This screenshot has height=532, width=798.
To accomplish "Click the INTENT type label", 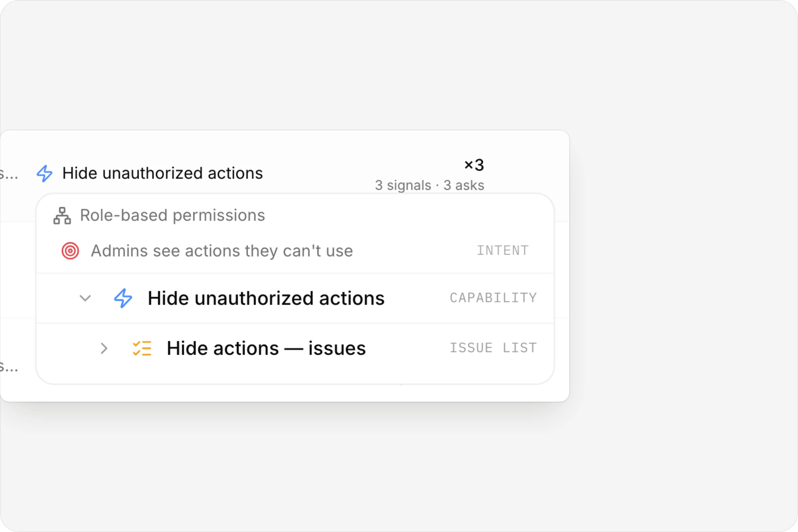I will click(x=503, y=251).
